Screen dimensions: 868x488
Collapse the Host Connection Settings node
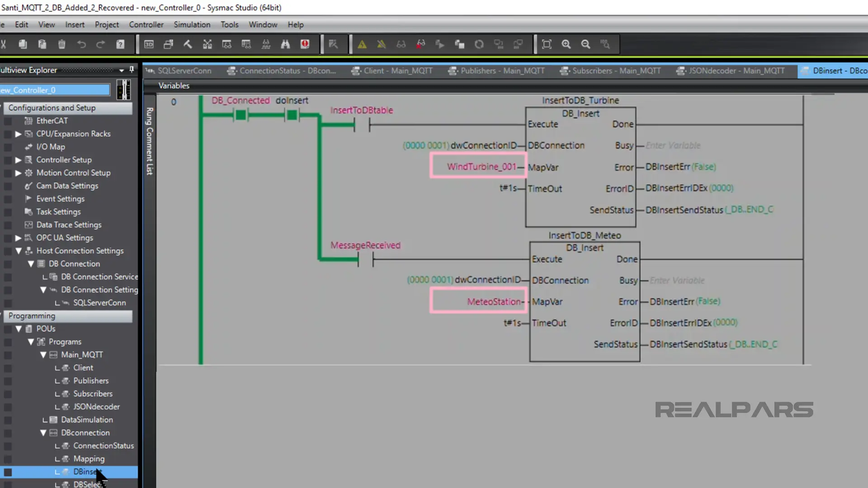[x=18, y=251]
